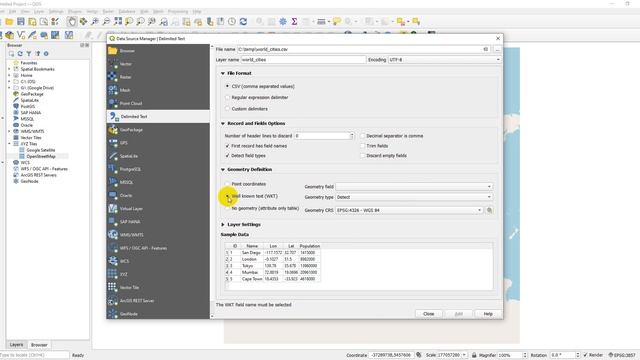Viewport: 640px width, 360px height.
Task: Open Browser source in Data Source Manager
Action: pyautogui.click(x=158, y=51)
